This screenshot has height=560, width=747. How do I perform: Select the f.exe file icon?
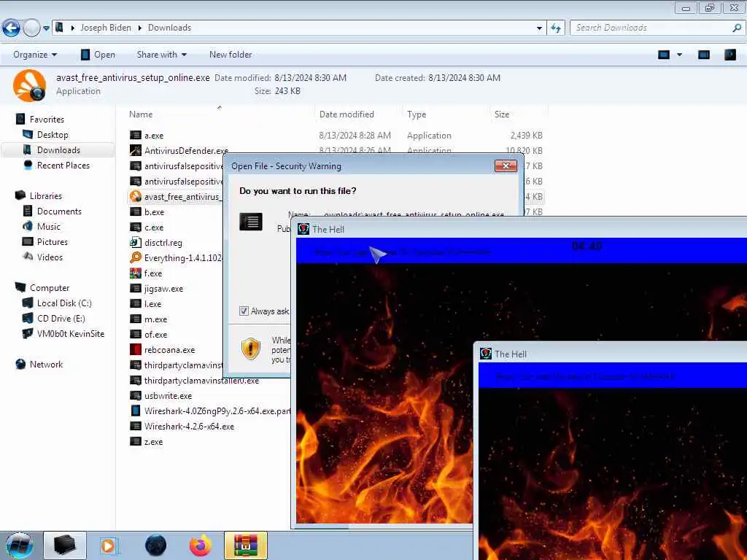[136, 273]
